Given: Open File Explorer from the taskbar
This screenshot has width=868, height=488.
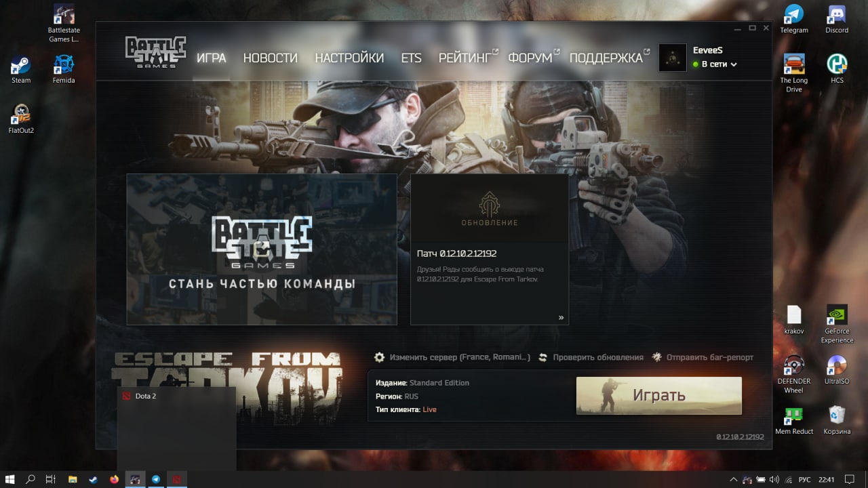Looking at the screenshot, I should tap(73, 479).
